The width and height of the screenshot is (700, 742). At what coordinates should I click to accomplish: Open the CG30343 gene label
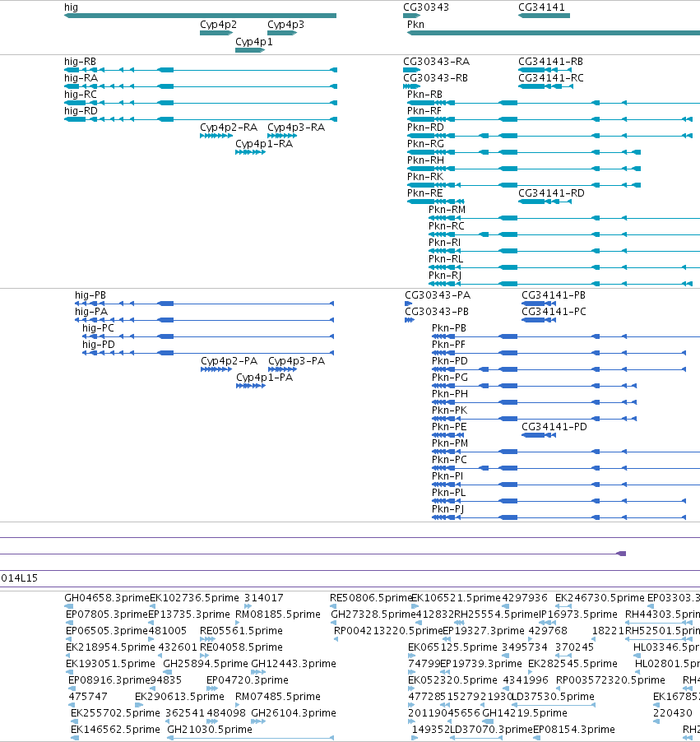pos(426,7)
